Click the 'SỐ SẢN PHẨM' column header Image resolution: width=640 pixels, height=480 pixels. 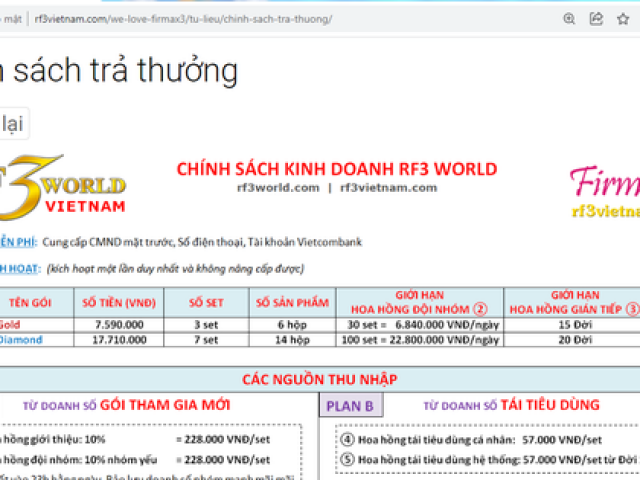[292, 303]
